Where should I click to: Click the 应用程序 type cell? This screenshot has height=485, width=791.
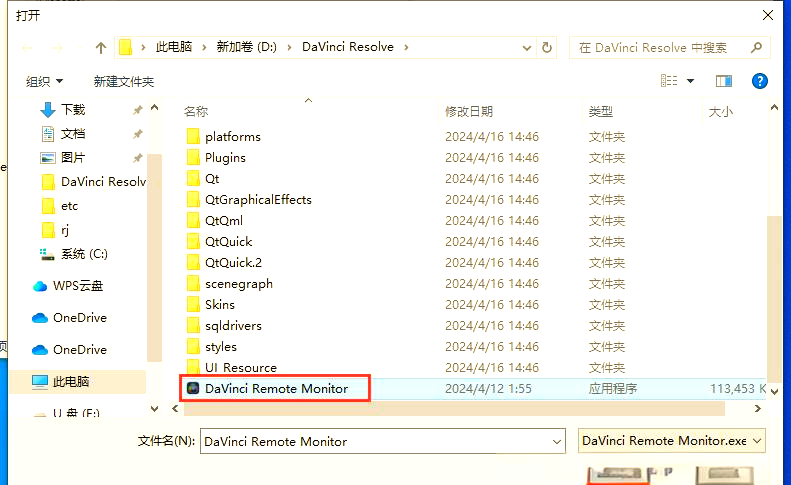612,389
